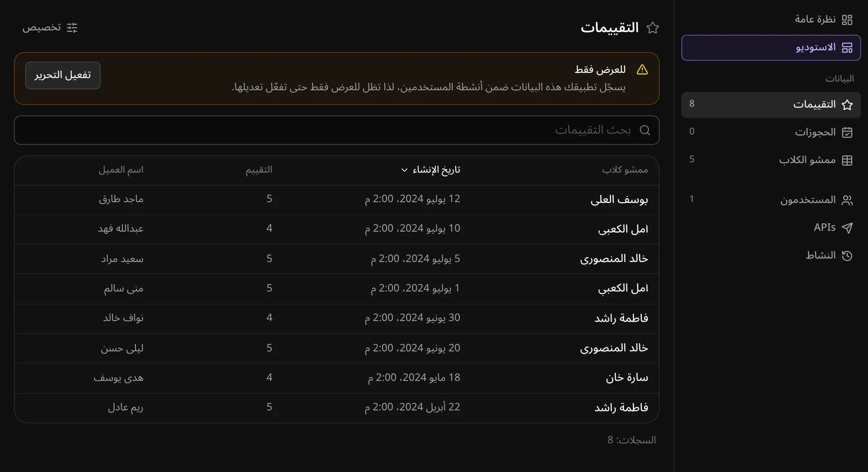Select الاستوديو studio sidebar item
This screenshot has width=868, height=472.
click(x=771, y=48)
